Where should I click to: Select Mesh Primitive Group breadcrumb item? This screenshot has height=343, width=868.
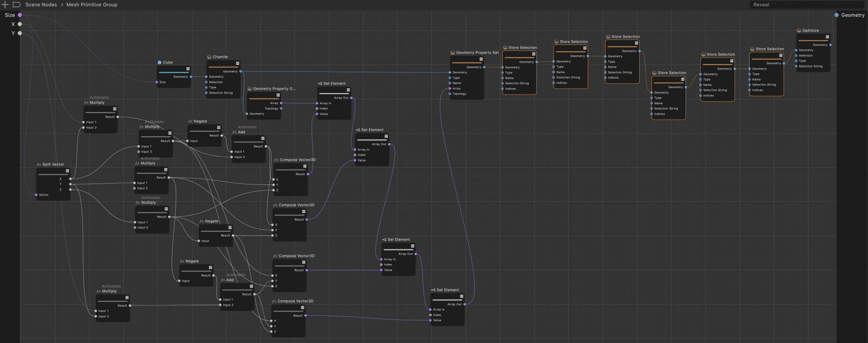coord(92,5)
